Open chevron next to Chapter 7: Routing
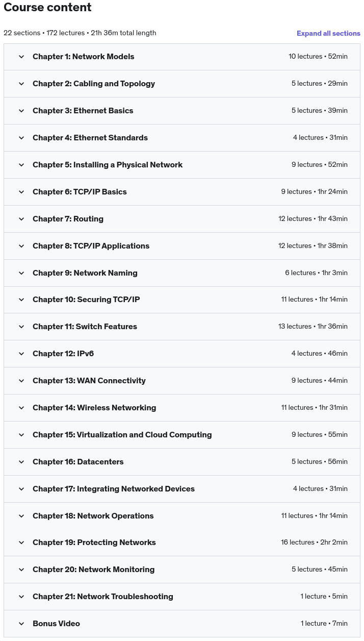This screenshot has width=364, height=641. pyautogui.click(x=21, y=219)
